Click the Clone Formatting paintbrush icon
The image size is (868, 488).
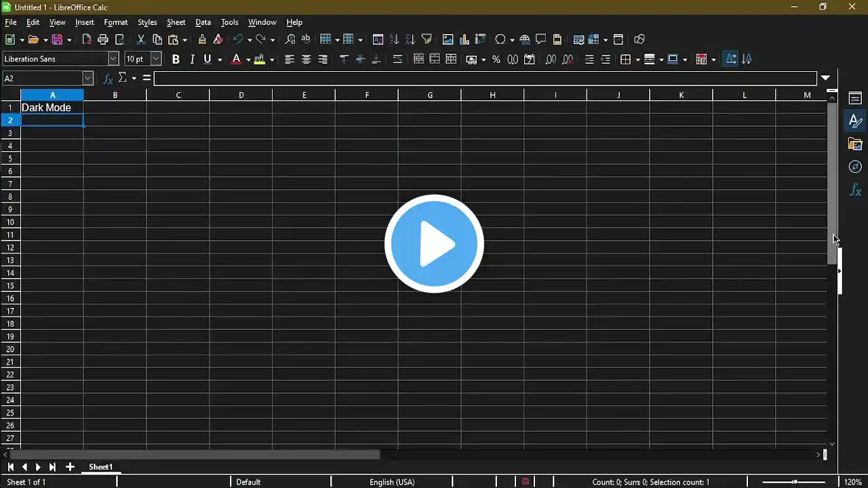202,39
